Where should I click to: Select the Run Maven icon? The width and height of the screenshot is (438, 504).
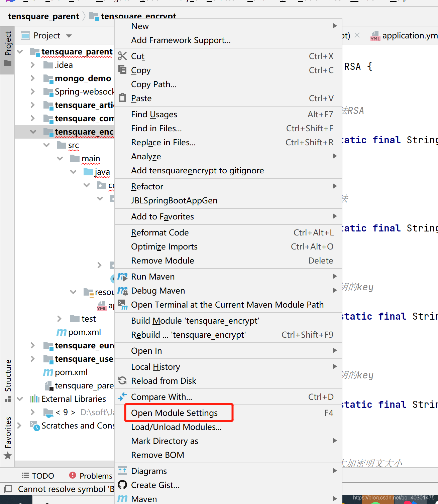pos(122,277)
